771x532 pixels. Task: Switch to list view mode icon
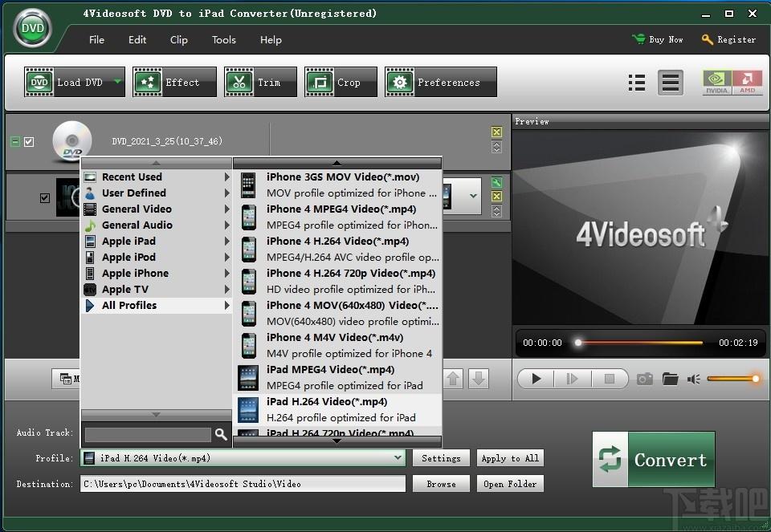637,83
